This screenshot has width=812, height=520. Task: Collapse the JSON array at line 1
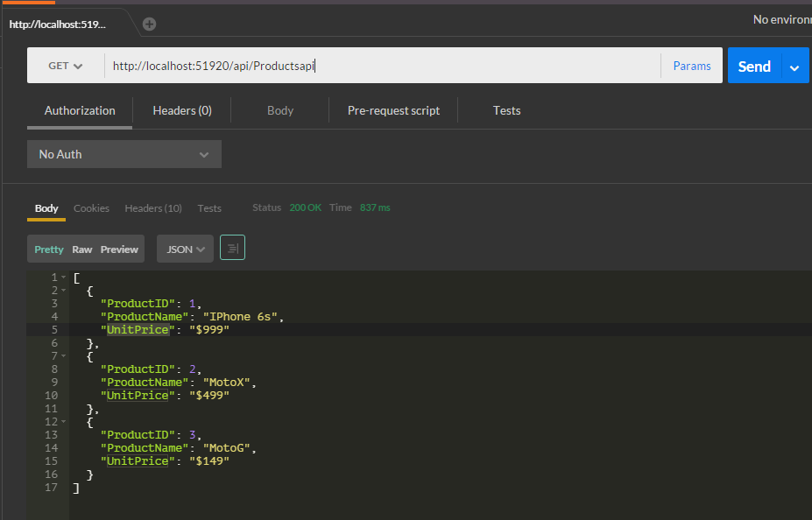click(63, 278)
